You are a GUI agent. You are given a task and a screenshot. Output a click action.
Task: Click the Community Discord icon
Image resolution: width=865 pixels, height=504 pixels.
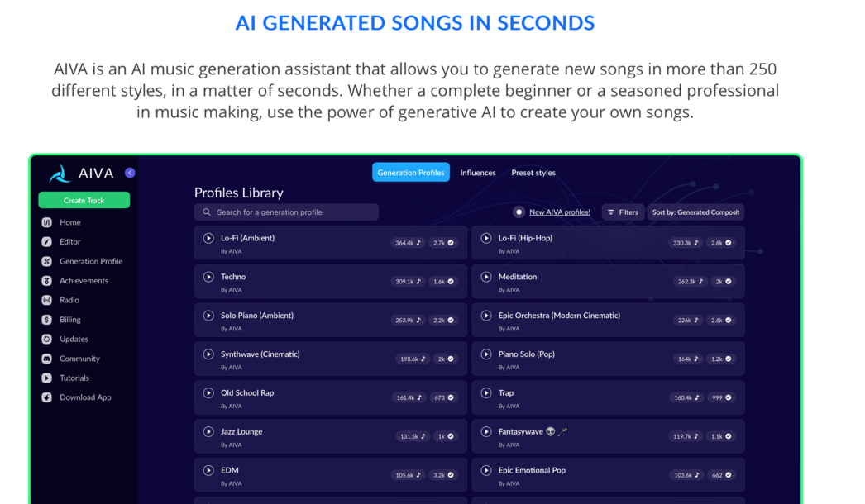(45, 358)
